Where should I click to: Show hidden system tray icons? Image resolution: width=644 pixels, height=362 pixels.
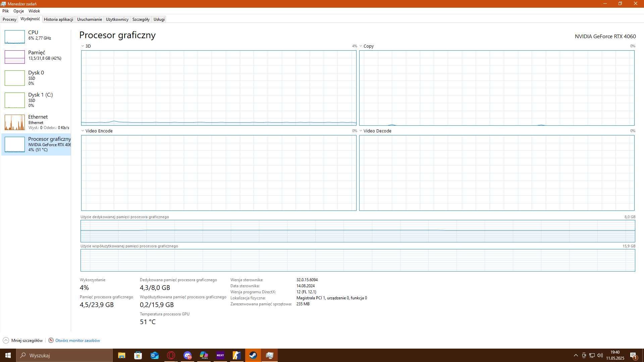(576, 355)
